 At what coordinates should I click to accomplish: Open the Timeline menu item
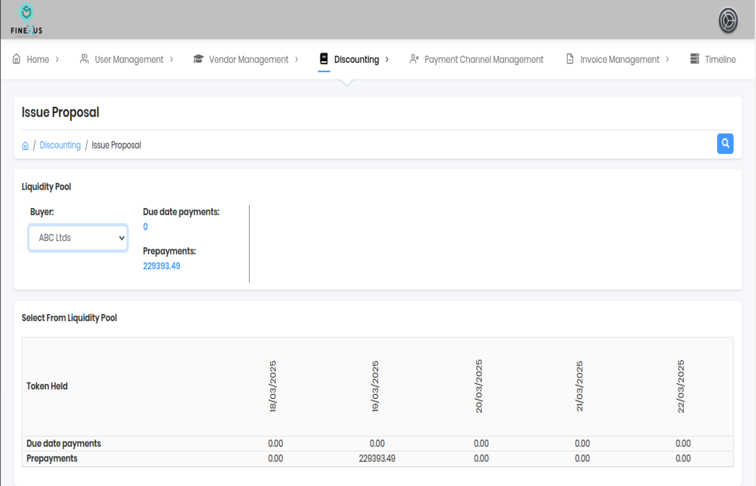pyautogui.click(x=720, y=59)
